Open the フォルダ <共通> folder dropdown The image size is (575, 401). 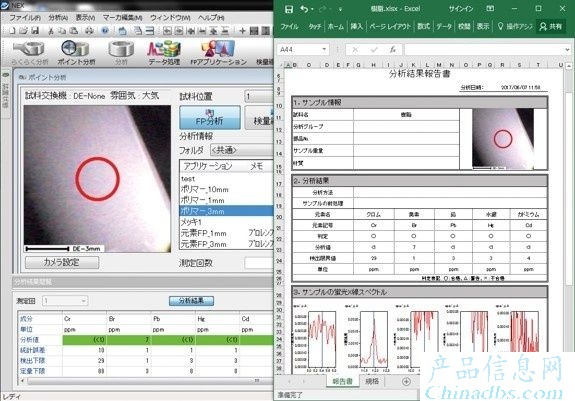[242, 150]
